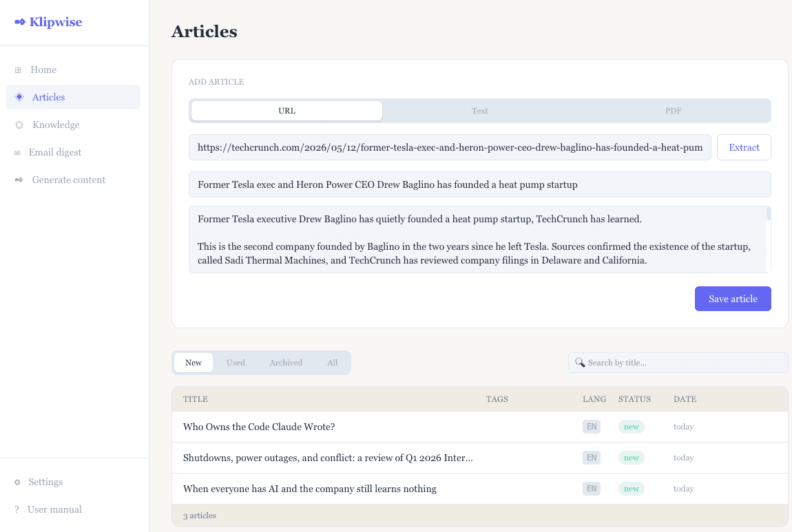Click the Klipwise logo icon

tap(20, 22)
